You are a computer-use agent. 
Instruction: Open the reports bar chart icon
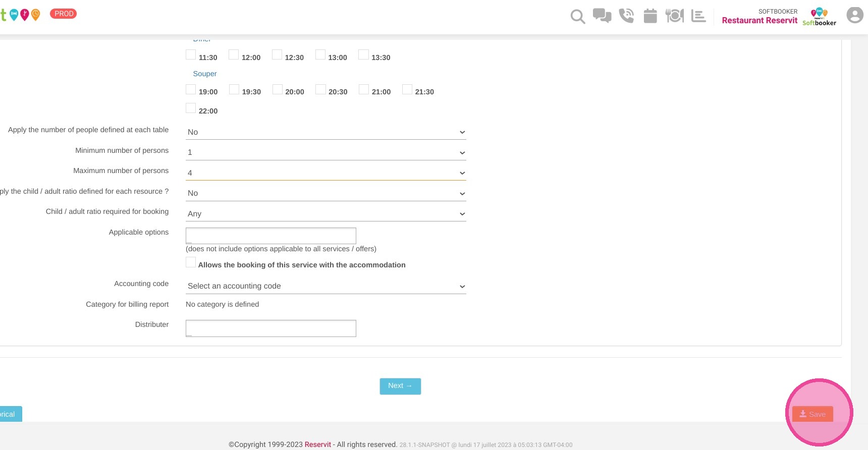tap(698, 16)
